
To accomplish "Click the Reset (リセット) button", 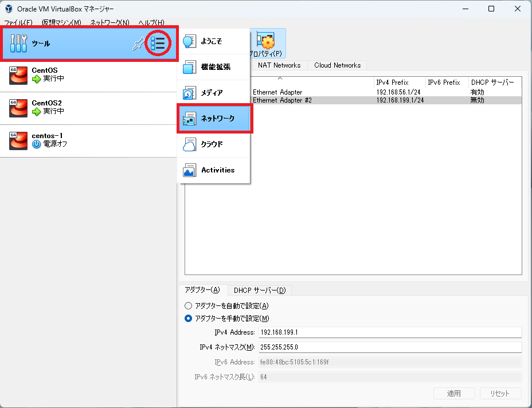I will tap(500, 394).
